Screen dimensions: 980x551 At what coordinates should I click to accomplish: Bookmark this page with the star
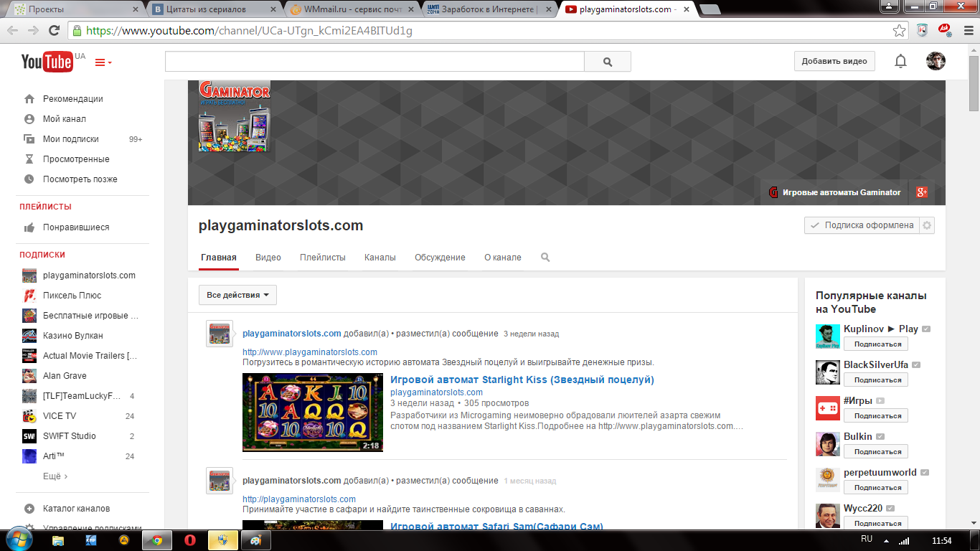coord(900,31)
